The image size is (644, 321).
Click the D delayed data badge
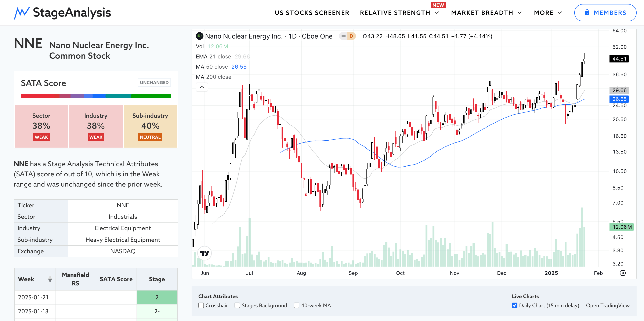point(351,36)
